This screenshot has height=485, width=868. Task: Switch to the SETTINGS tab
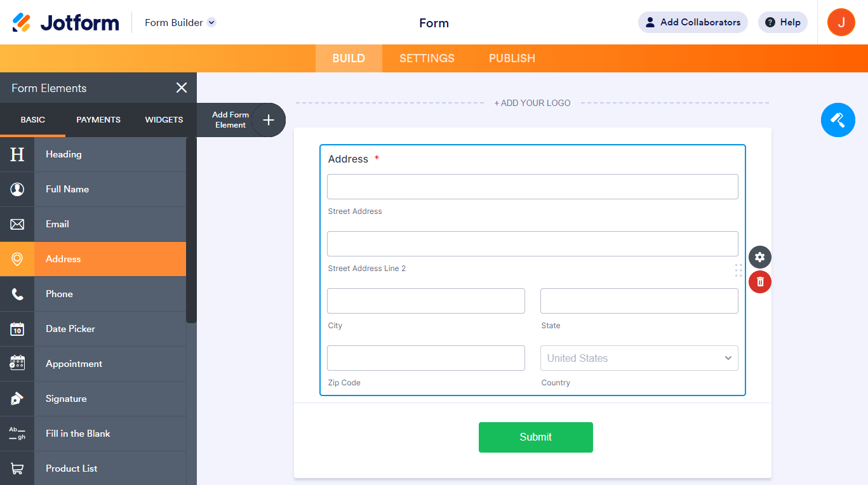[427, 58]
